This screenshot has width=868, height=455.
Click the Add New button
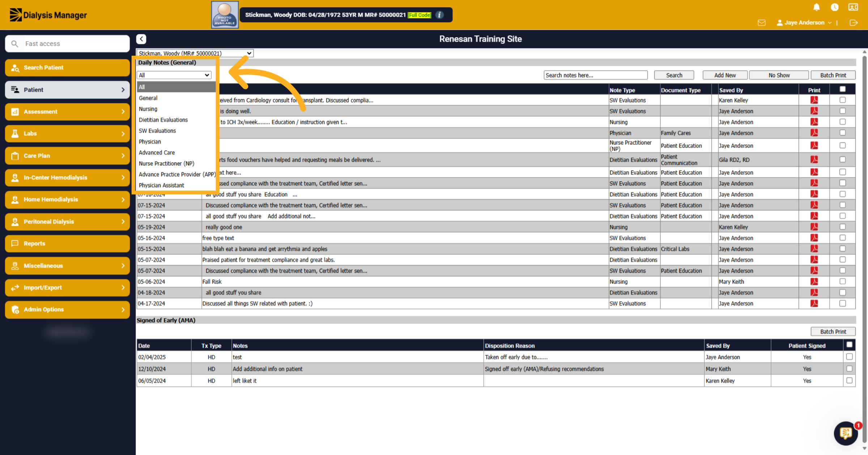point(725,75)
